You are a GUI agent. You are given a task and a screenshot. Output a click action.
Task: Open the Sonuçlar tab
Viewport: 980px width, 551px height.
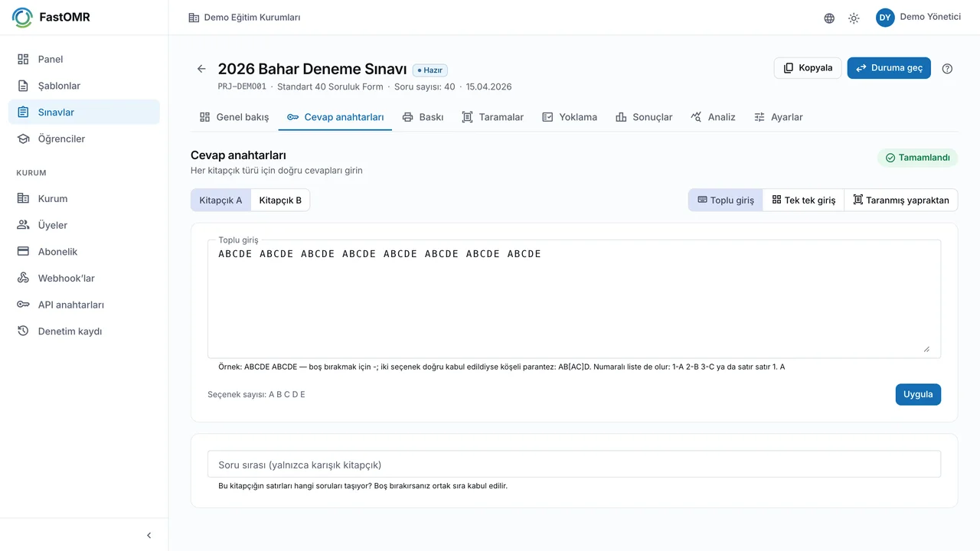click(x=644, y=117)
